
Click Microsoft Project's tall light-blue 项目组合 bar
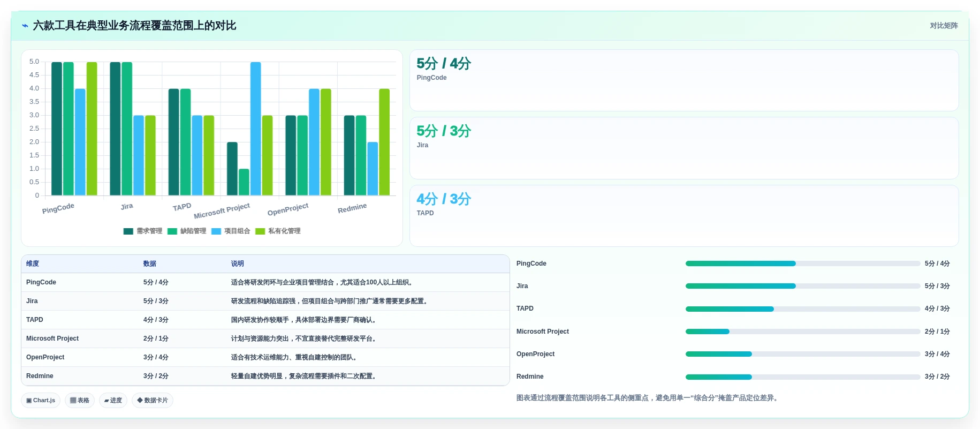pos(256,129)
